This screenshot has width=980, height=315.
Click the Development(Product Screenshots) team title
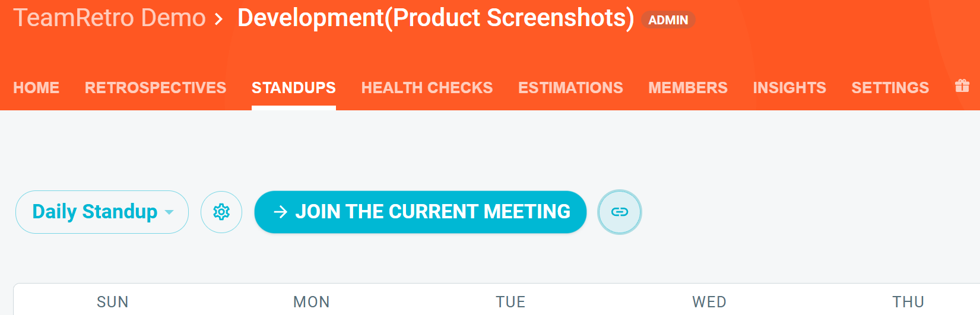click(x=436, y=18)
